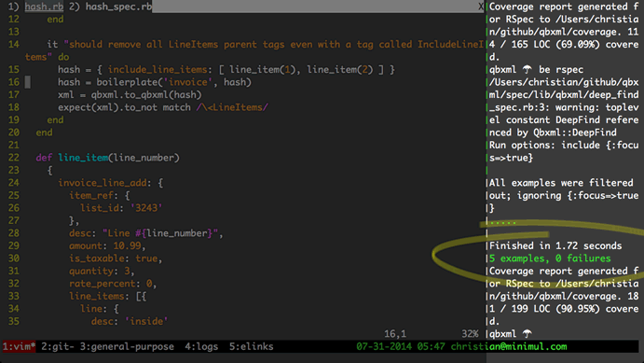644x363 pixels.
Task: Click the 'it' keyword on line 14
Action: pos(52,45)
